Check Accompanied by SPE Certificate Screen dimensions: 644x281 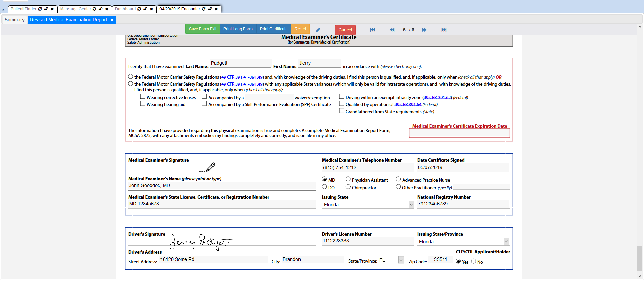[x=204, y=103]
